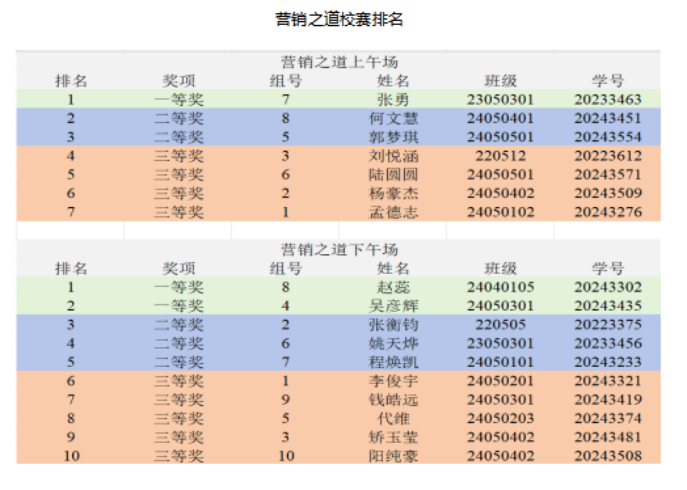Select the 营销之道下午场 table heading
The width and height of the screenshot is (687, 490).
coord(339,249)
